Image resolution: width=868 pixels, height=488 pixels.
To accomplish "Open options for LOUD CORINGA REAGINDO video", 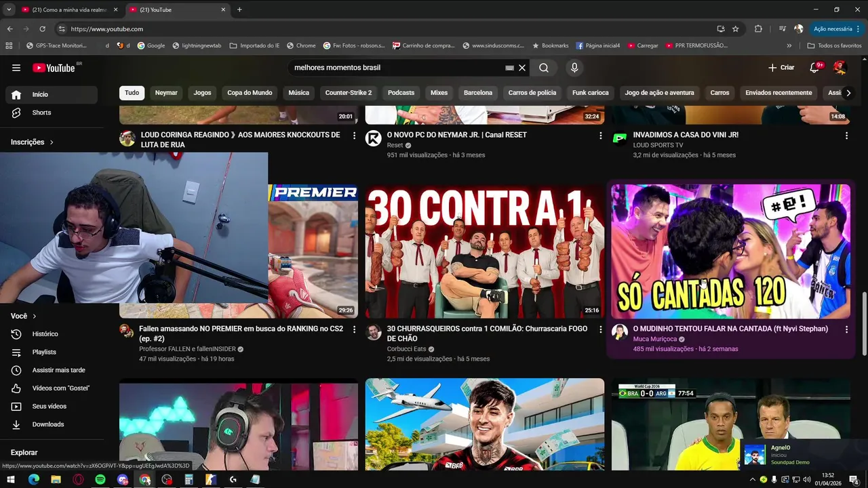I will click(x=354, y=136).
